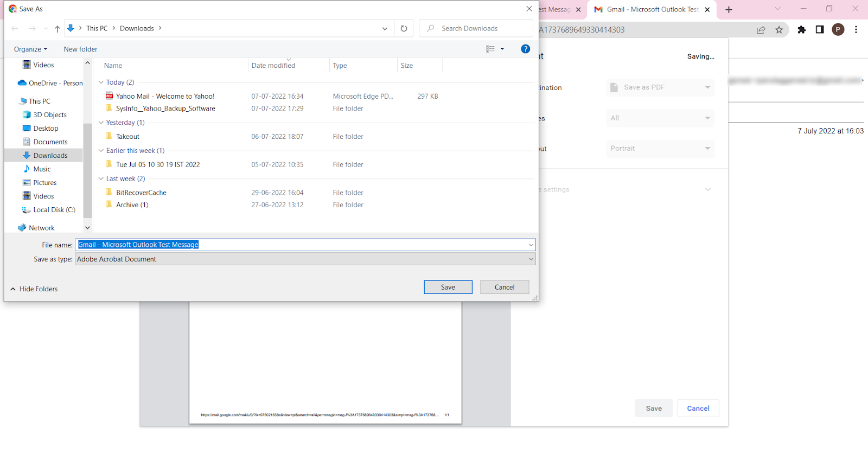Collapse the folder pane with Hide Folders
The width and height of the screenshot is (868, 466).
34,289
